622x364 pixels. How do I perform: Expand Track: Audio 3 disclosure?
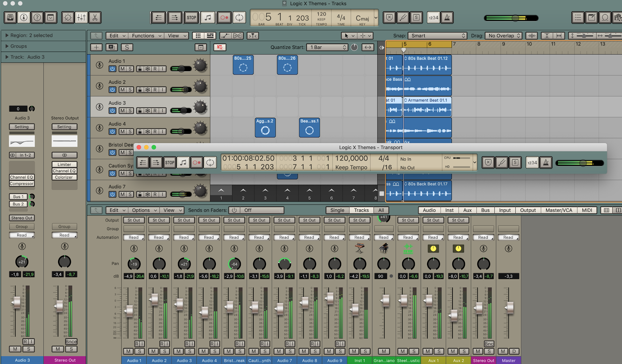(7, 57)
